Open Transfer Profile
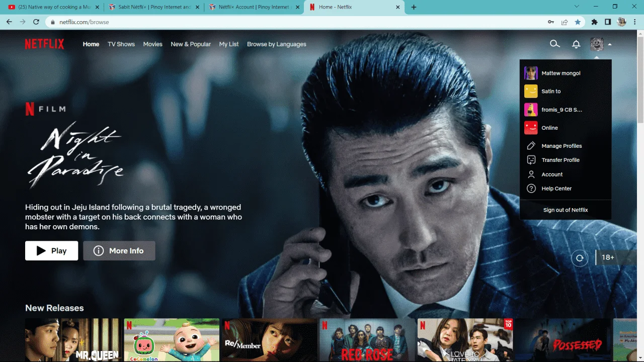 point(560,160)
